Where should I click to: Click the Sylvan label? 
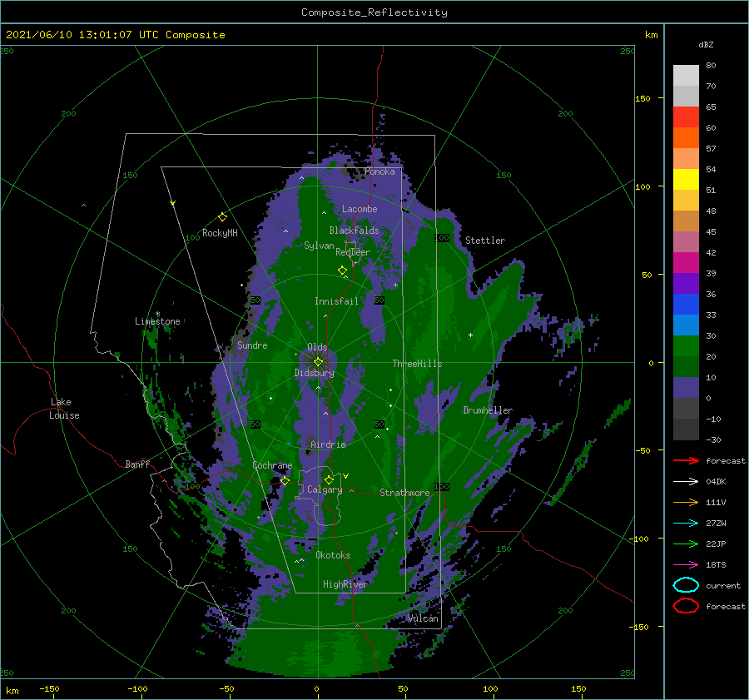point(319,246)
